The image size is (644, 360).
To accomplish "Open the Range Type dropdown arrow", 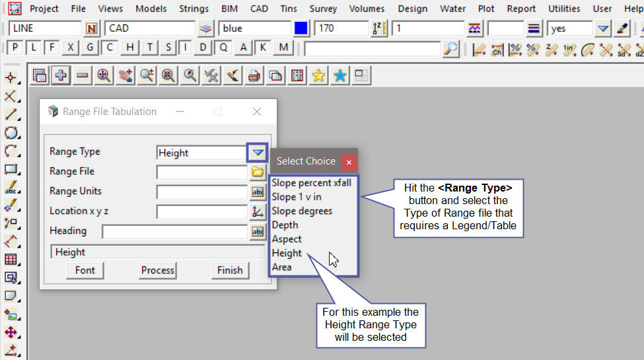I will pos(258,153).
